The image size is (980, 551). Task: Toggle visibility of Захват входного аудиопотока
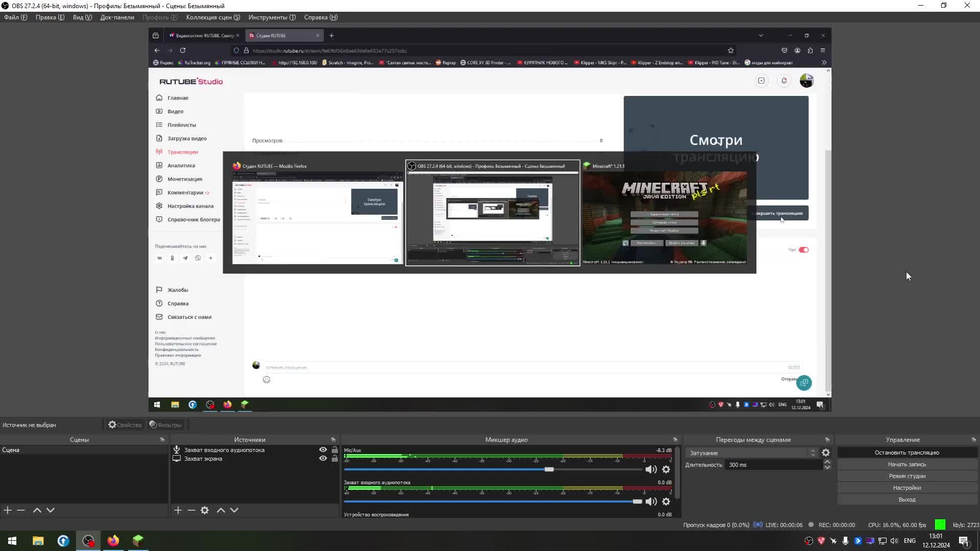323,450
